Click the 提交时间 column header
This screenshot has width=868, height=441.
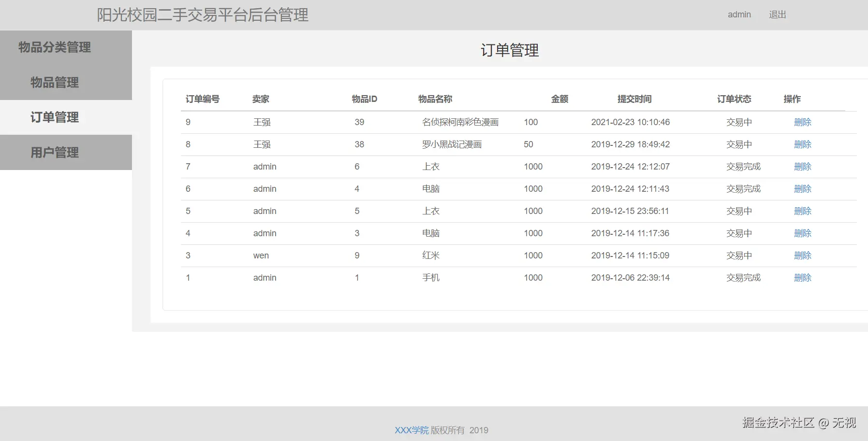[634, 99]
